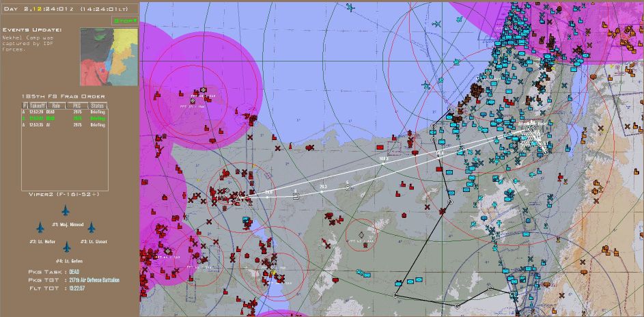Click the Status column header
The height and width of the screenshot is (317, 644).
(x=98, y=106)
